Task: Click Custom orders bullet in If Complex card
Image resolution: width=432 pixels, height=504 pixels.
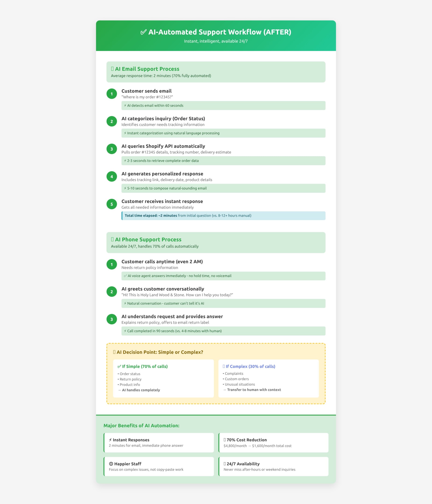Action: point(236,379)
